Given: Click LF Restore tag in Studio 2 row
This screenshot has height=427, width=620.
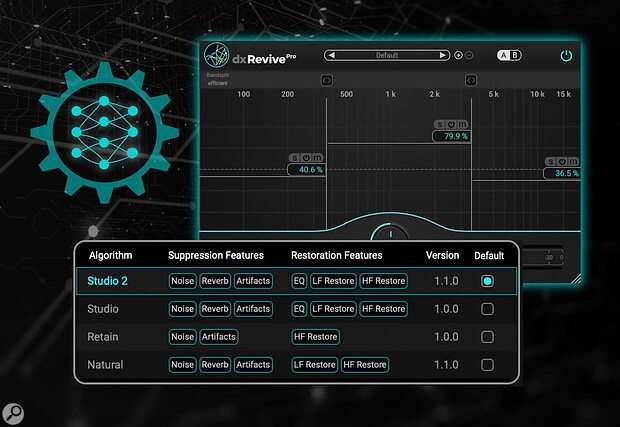Looking at the screenshot, I should click(333, 281).
